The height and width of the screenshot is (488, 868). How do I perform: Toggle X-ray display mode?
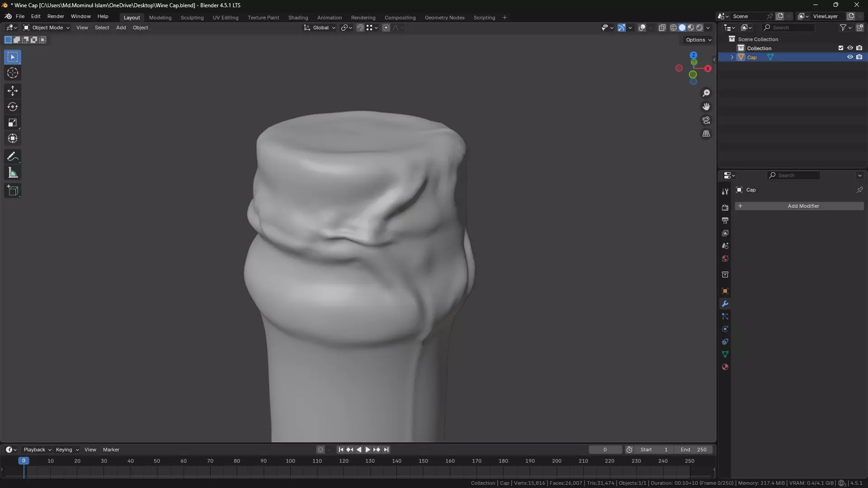(x=662, y=28)
